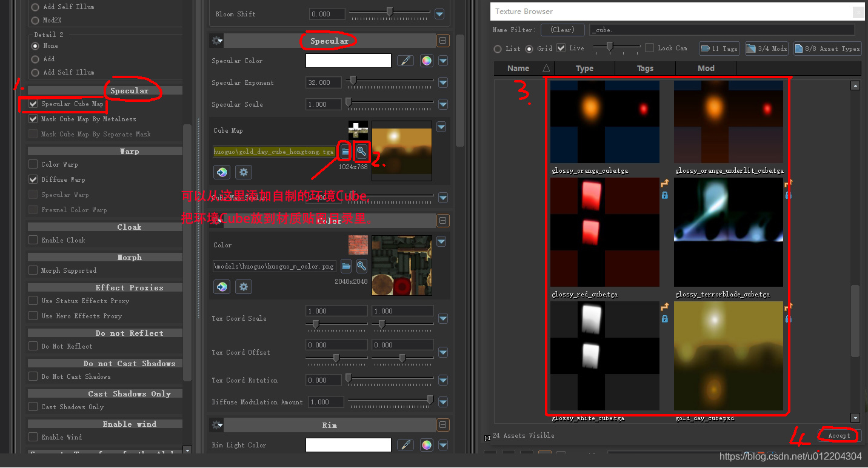
Task: Click the Specular Exponent slider
Action: [390, 81]
